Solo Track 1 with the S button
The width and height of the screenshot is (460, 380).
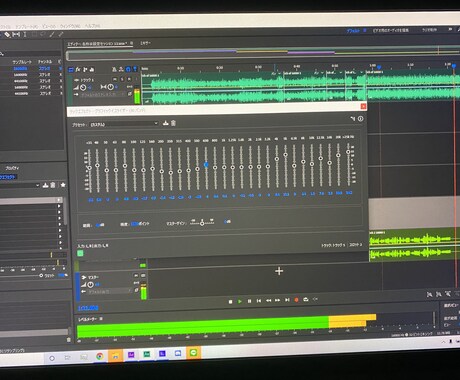[122, 79]
